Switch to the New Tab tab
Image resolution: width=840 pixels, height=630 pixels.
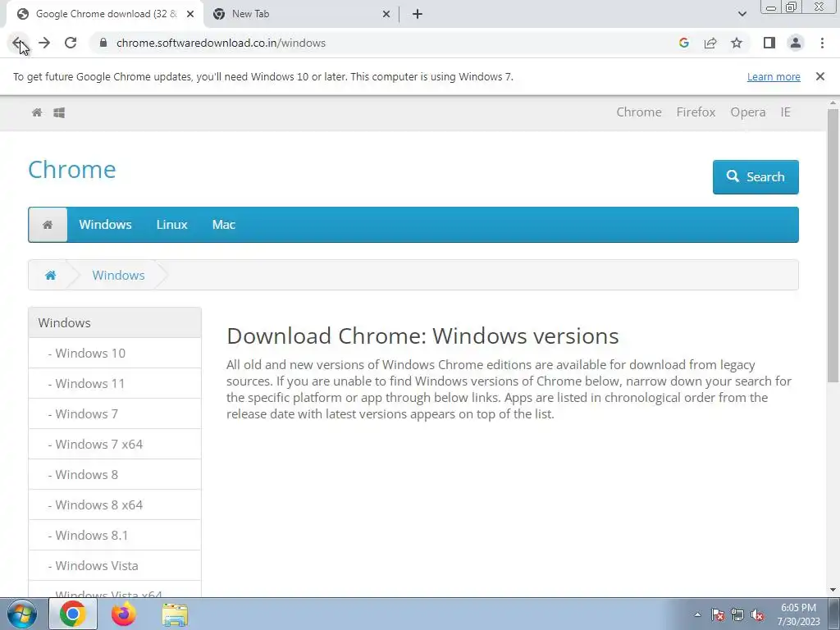[x=302, y=14]
